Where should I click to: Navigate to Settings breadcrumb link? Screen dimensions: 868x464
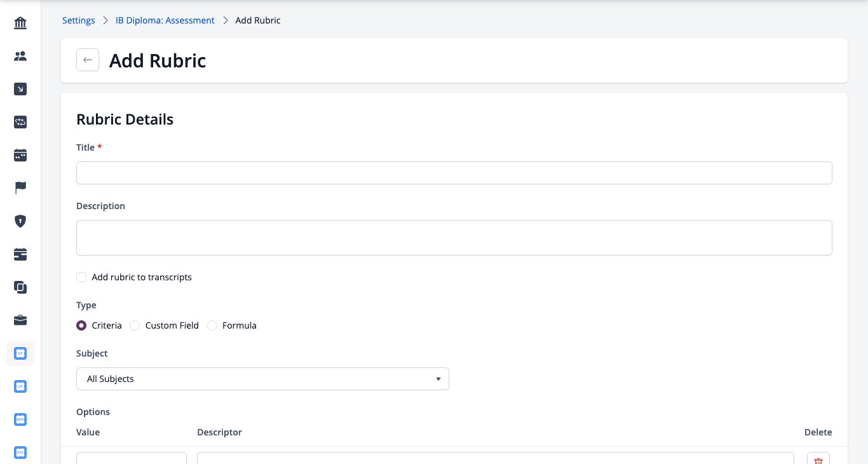coord(79,20)
